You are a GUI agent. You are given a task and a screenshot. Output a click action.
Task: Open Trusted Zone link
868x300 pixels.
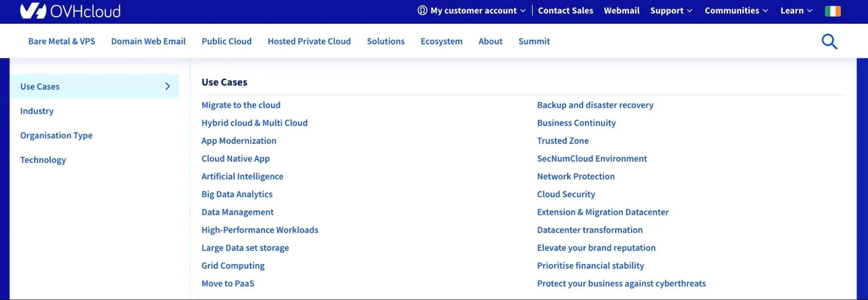click(563, 140)
